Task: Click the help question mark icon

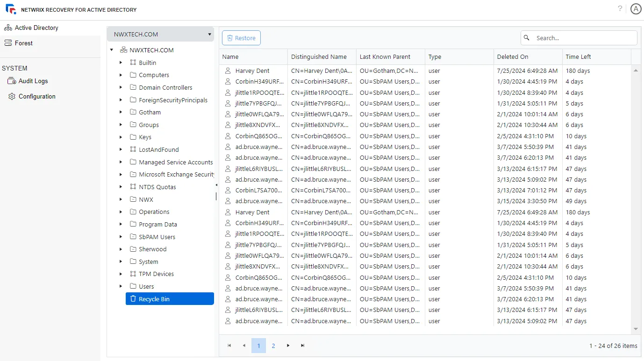Action: 620,8
